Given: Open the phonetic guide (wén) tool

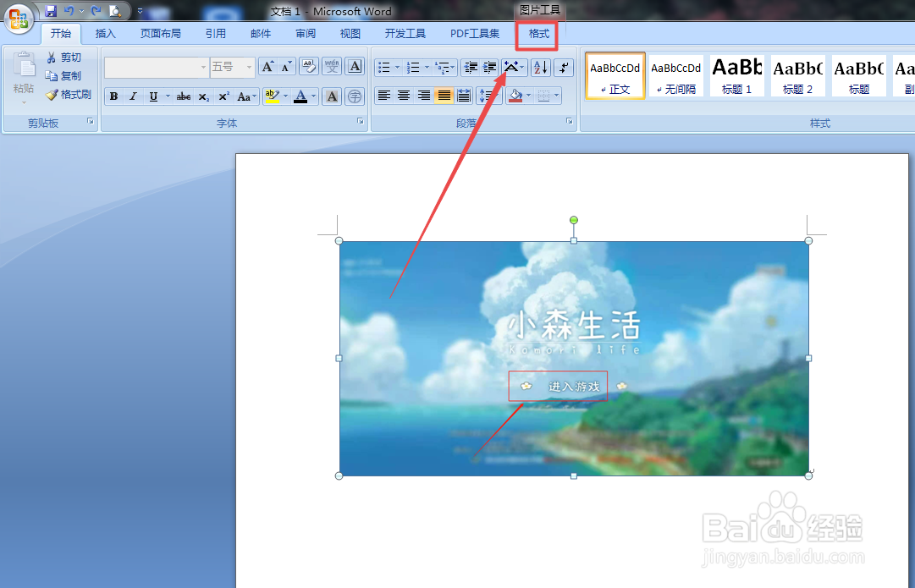Looking at the screenshot, I should pyautogui.click(x=332, y=67).
